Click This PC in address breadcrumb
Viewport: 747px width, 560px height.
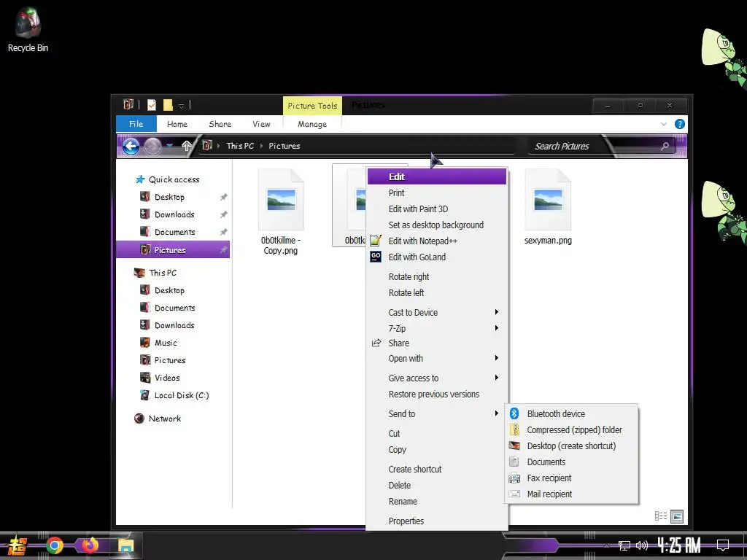point(240,146)
